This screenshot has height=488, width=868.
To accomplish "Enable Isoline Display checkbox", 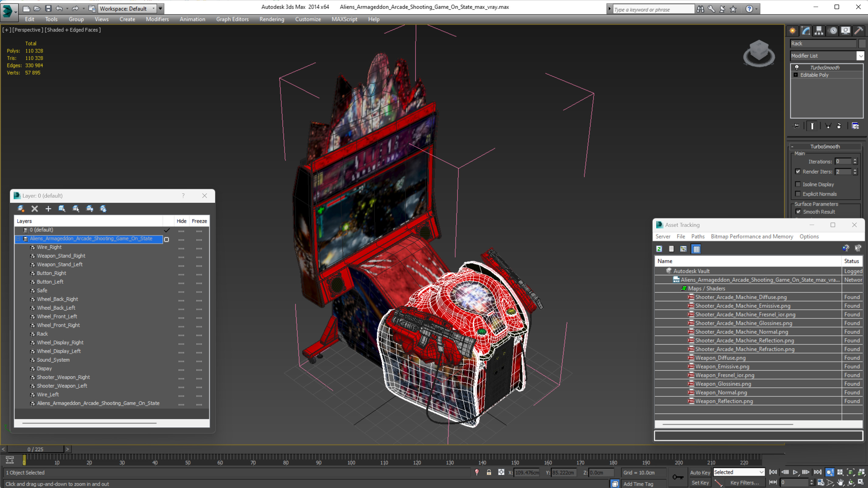I will click(798, 184).
